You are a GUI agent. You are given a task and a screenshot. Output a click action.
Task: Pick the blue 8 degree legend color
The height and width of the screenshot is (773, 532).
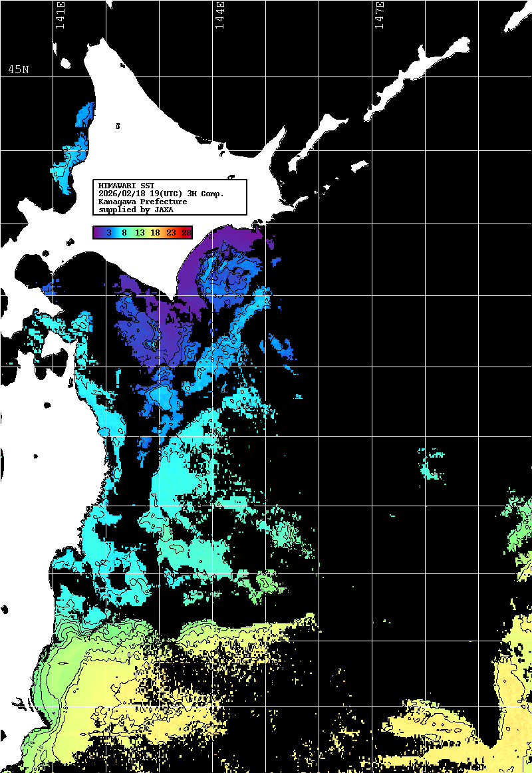124,232
